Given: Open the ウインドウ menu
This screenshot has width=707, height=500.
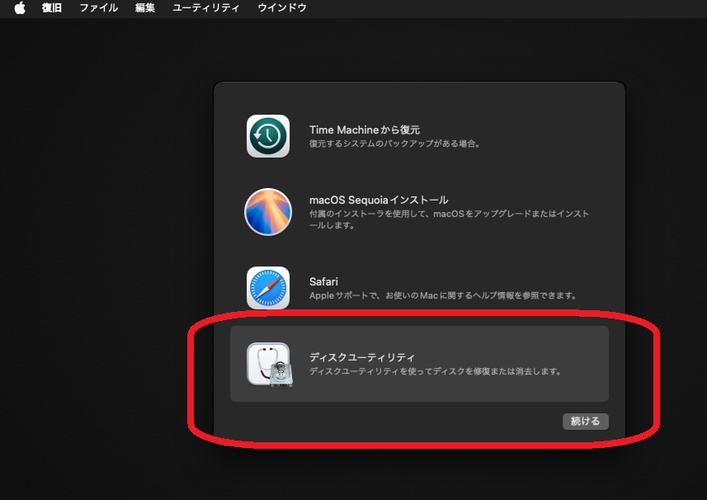Looking at the screenshot, I should 282,8.
